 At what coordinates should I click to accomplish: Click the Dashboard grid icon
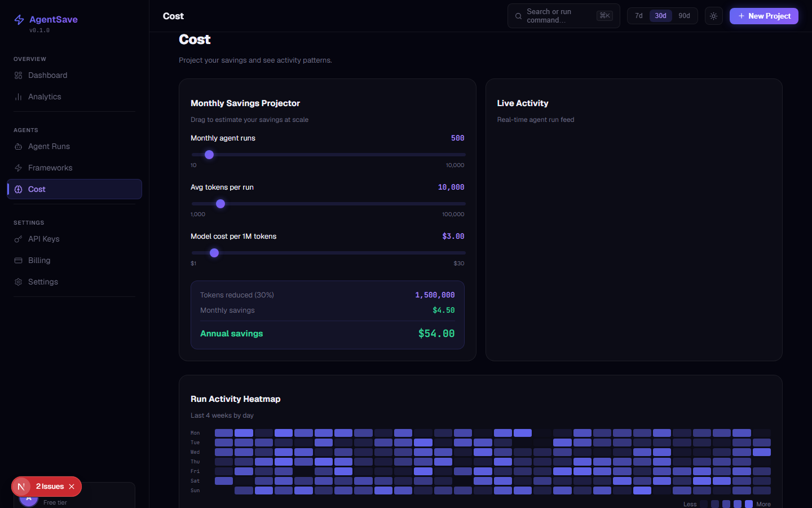pyautogui.click(x=18, y=76)
